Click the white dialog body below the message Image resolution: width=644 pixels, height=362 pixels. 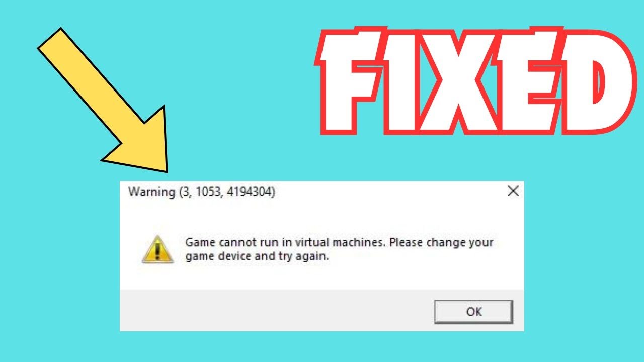coord(322,277)
